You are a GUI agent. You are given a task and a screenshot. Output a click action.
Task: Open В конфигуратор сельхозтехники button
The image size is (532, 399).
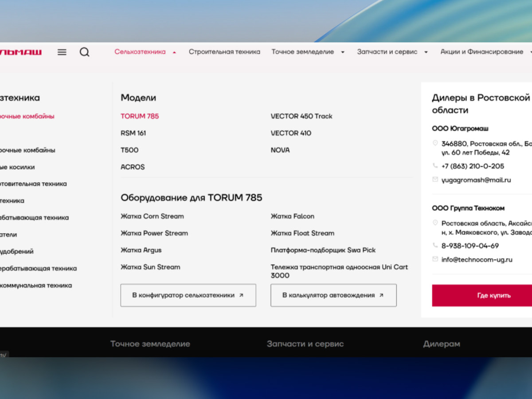pos(188,295)
